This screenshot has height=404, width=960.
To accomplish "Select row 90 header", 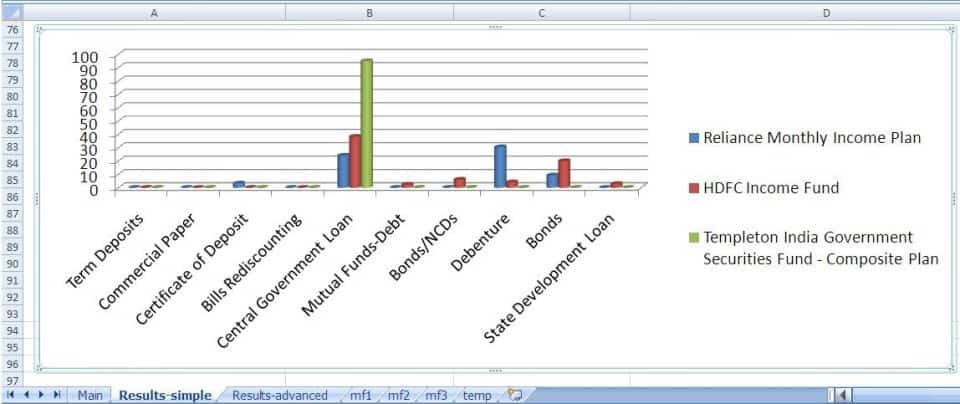I will pos(12,263).
